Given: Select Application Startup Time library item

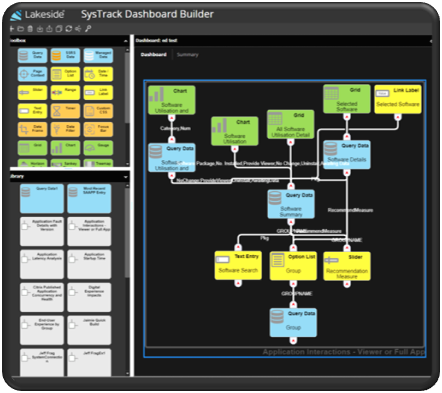Looking at the screenshot, I should coord(89,264).
